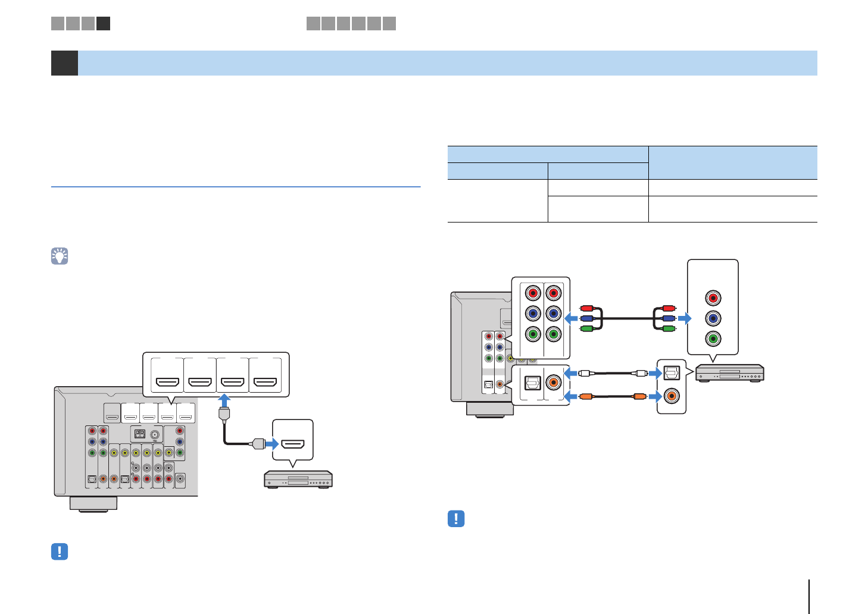Click the light blue section heading bar
Screen dimensions: 868x614
coord(447,63)
